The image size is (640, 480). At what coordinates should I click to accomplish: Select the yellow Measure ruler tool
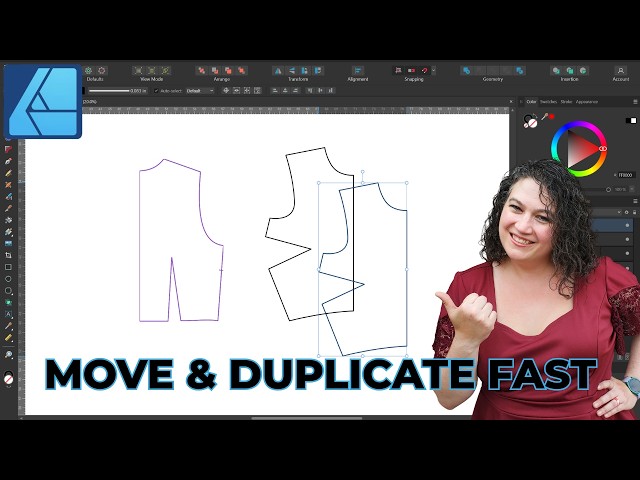coord(8,338)
